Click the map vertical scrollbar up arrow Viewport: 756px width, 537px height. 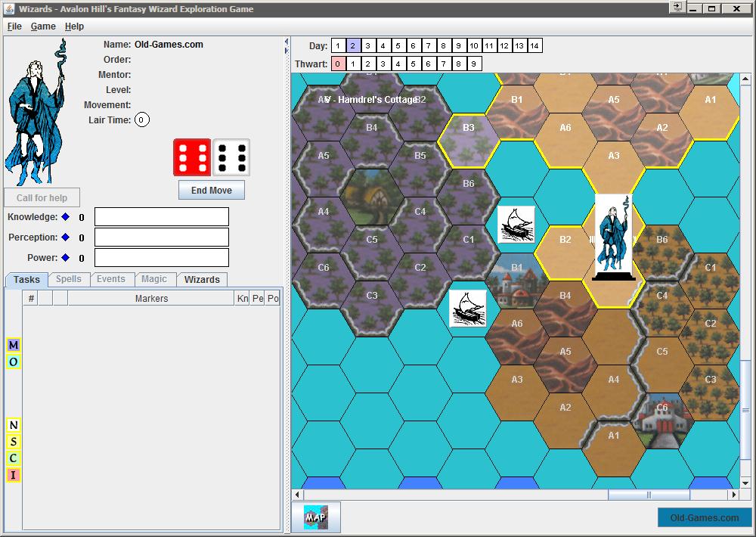pyautogui.click(x=745, y=79)
